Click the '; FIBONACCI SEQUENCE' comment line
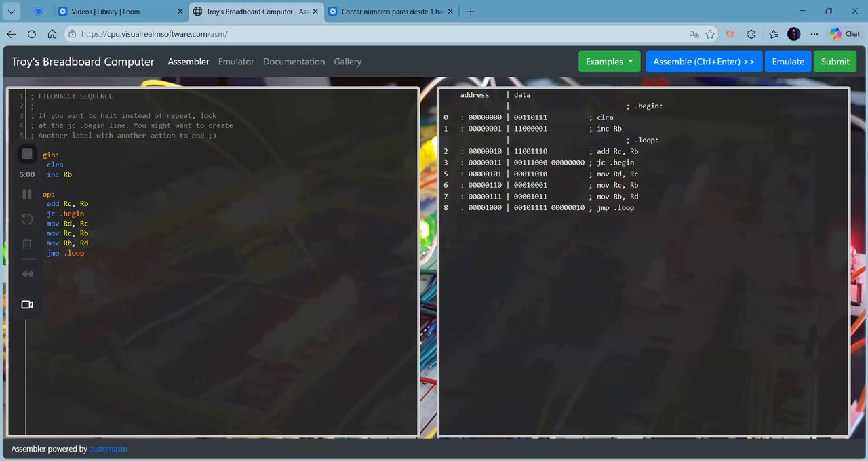 pos(72,96)
